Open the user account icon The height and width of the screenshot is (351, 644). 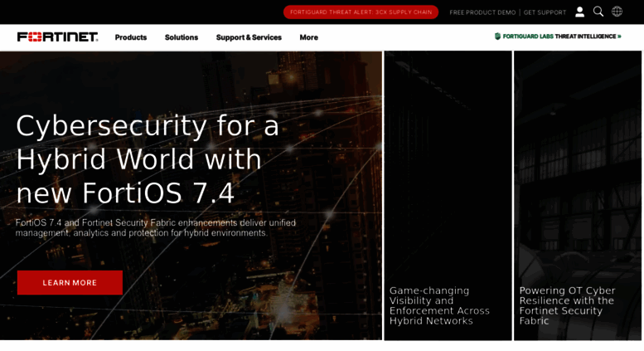pos(579,12)
